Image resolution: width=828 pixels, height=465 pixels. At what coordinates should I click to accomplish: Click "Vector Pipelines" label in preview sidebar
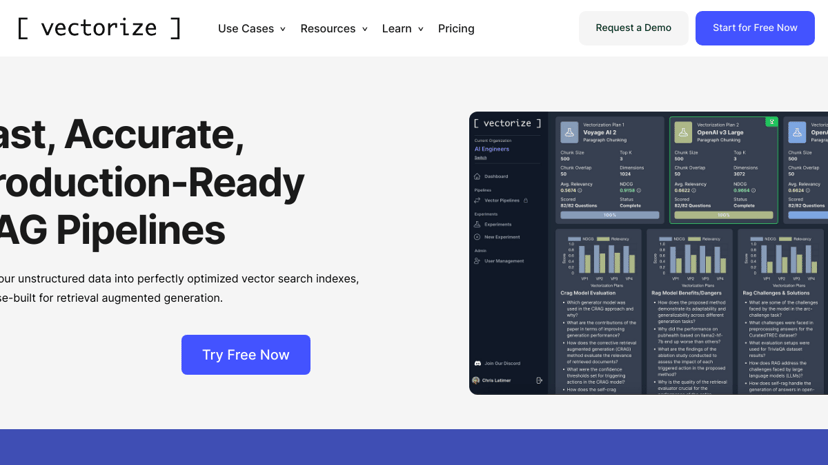502,201
